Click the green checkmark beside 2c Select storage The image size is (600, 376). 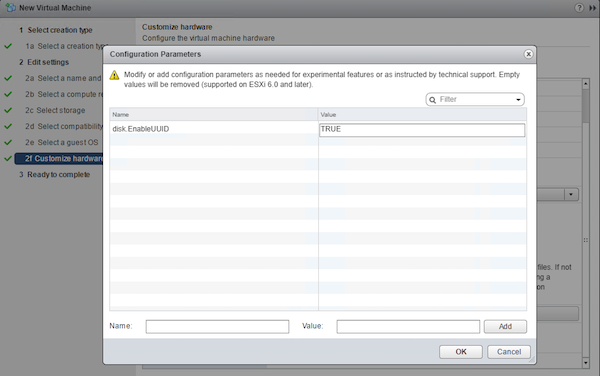pos(8,110)
